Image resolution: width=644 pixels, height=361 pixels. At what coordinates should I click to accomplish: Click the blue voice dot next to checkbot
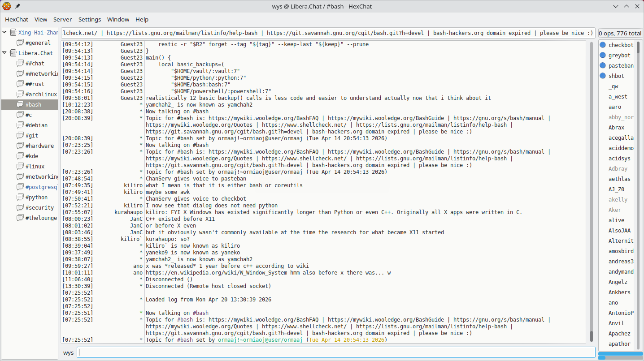[x=603, y=45]
